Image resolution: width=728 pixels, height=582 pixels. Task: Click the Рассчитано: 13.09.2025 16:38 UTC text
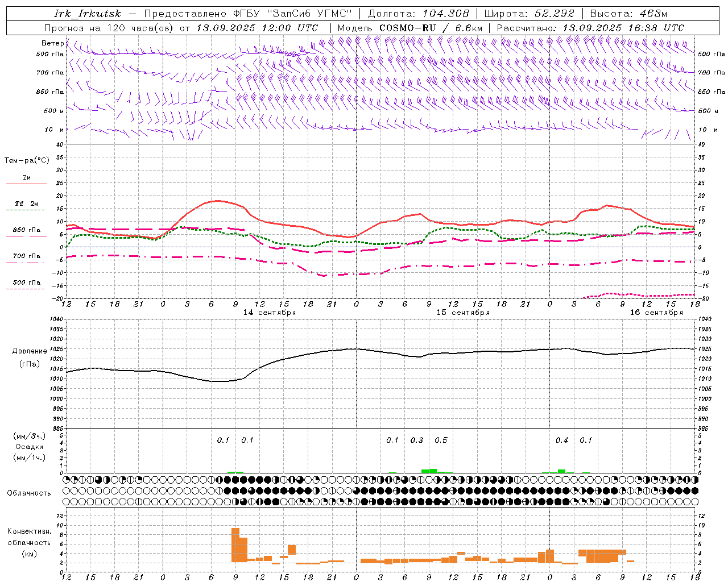point(590,28)
